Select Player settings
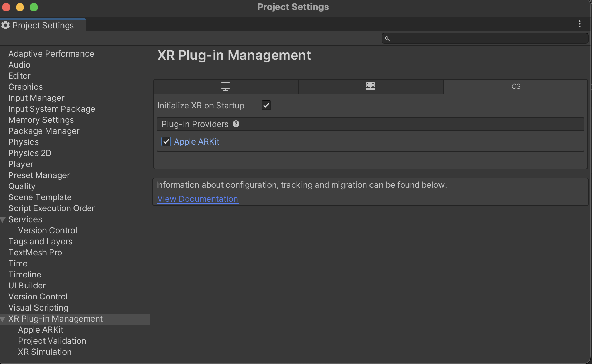The image size is (592, 364). point(21,164)
